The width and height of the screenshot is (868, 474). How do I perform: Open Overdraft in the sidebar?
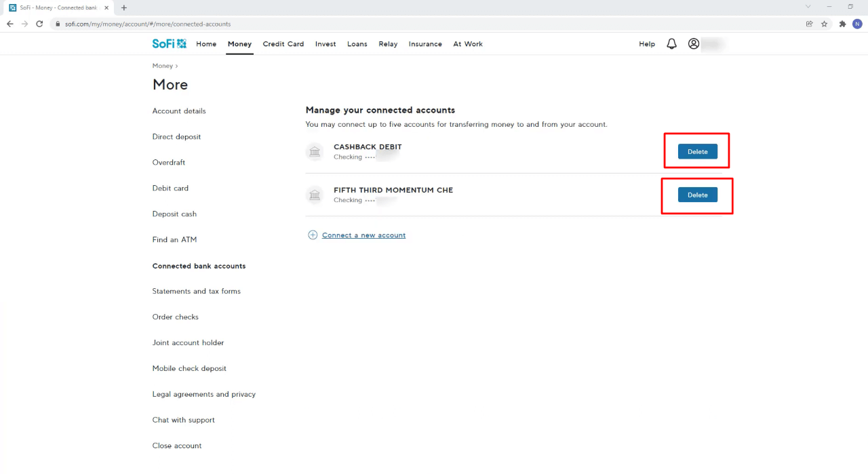pos(169,163)
